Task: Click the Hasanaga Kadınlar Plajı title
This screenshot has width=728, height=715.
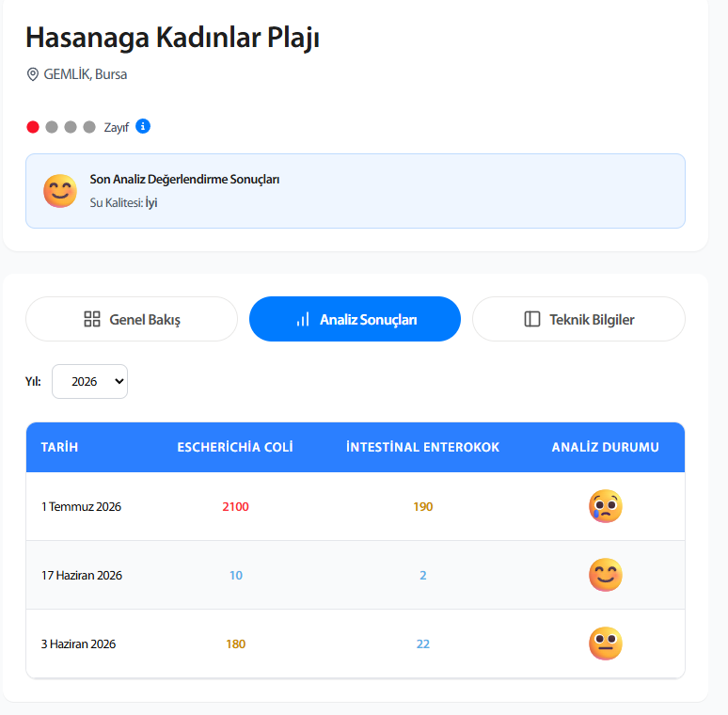Action: (x=172, y=38)
